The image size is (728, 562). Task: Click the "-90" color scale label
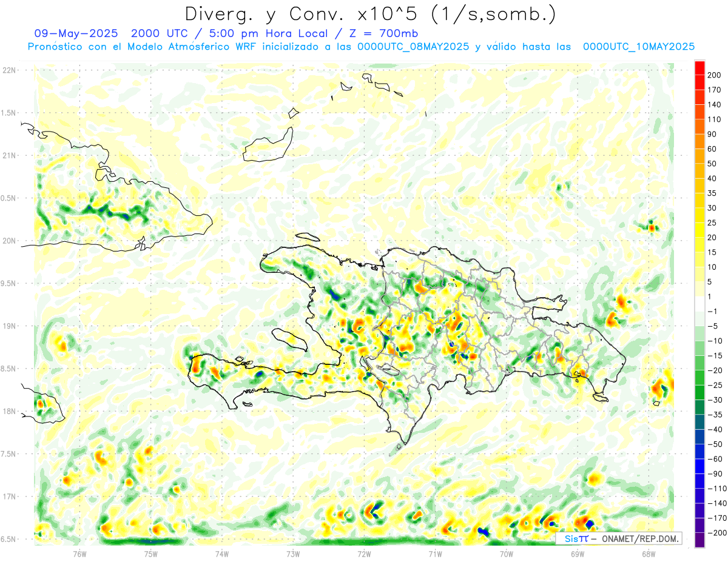tap(716, 473)
